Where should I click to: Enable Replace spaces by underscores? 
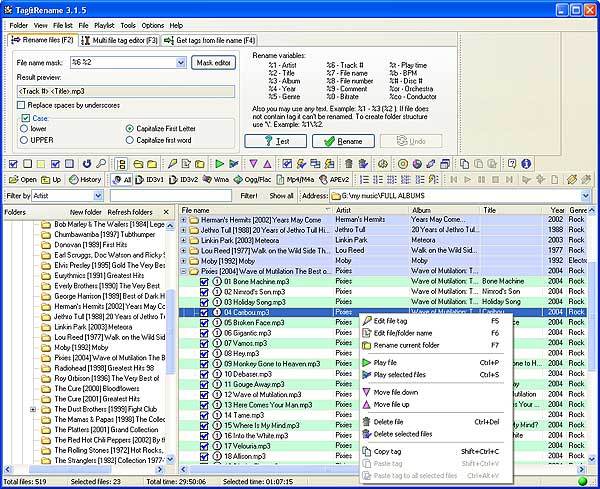tap(21, 105)
